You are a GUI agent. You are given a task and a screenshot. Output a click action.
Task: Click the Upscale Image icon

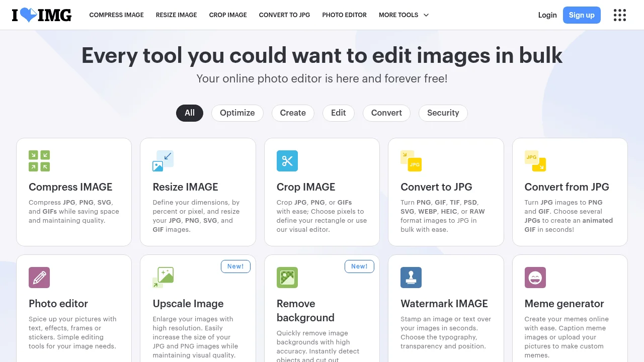163,278
